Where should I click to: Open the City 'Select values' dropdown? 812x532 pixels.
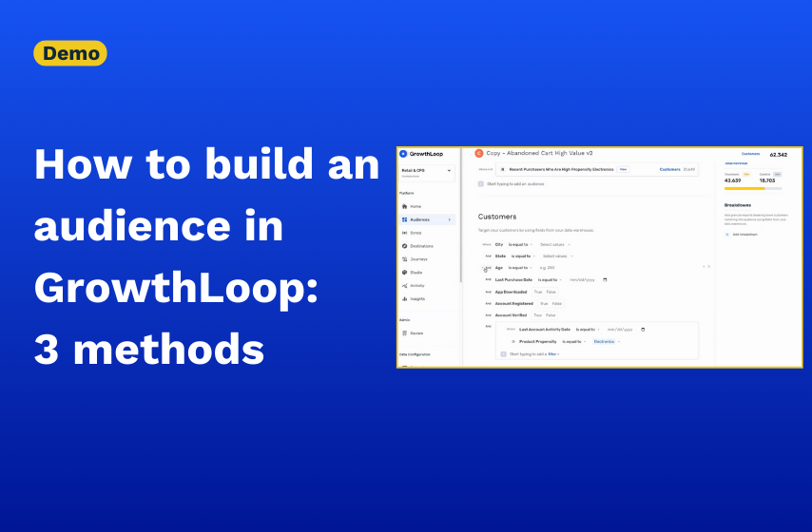[554, 245]
